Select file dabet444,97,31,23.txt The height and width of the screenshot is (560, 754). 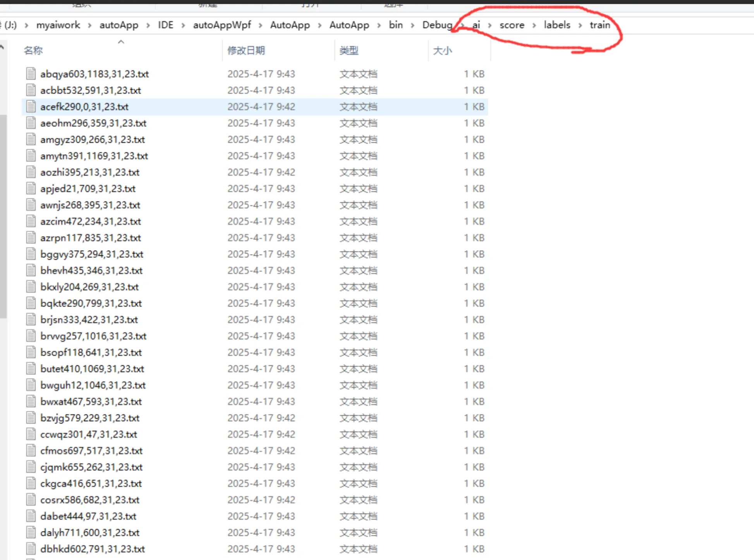tap(88, 516)
